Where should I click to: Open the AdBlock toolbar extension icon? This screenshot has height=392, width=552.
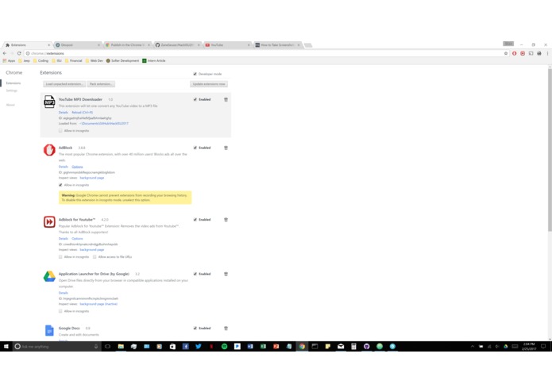(515, 53)
